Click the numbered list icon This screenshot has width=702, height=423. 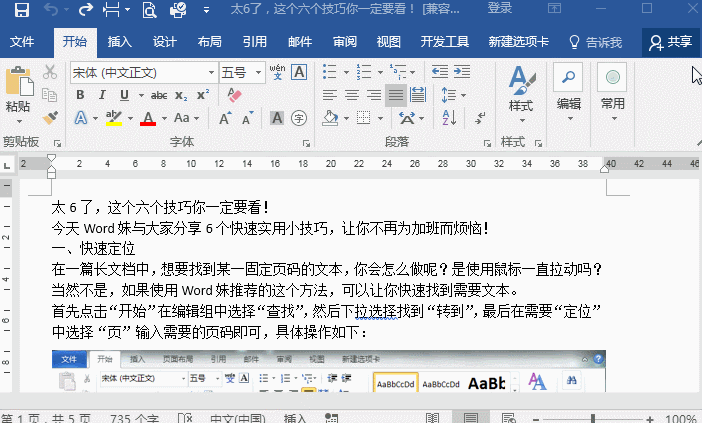coord(364,72)
